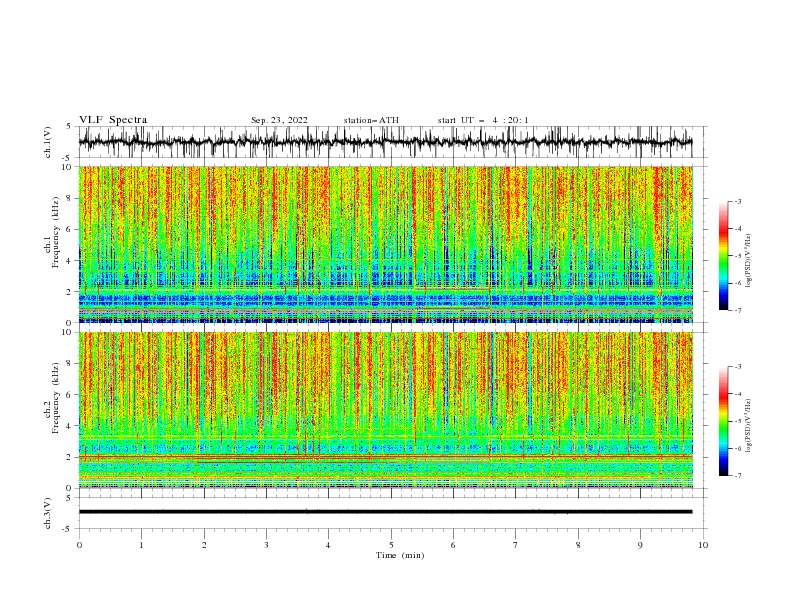Click the ch.3 flat black trace

385,512
